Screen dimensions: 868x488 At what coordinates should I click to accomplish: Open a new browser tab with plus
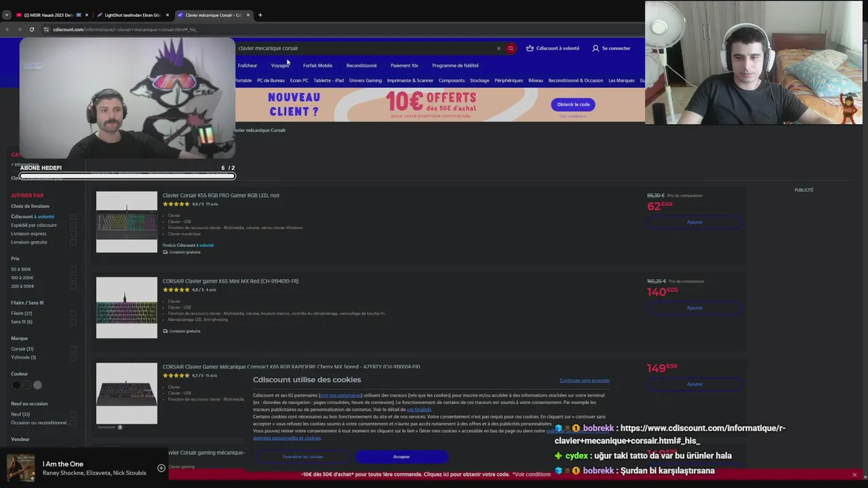tap(260, 15)
